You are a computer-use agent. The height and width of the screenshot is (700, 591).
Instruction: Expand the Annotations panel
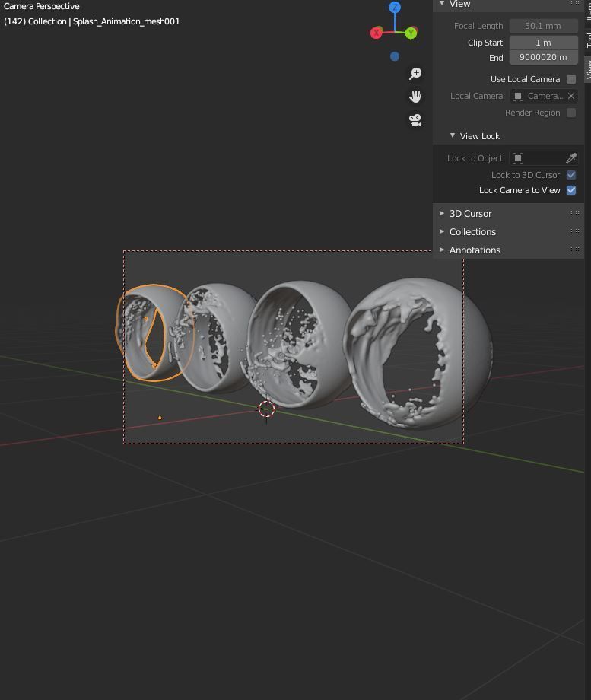(x=442, y=250)
